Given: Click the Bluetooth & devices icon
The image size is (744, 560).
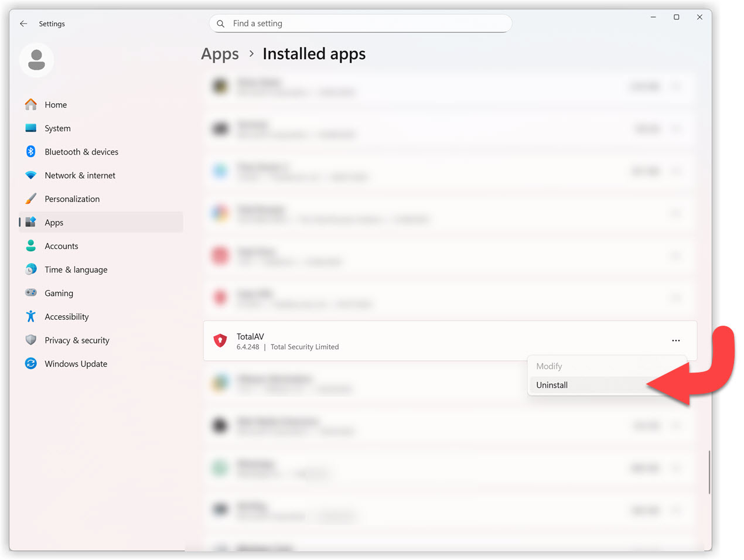Looking at the screenshot, I should coord(31,152).
